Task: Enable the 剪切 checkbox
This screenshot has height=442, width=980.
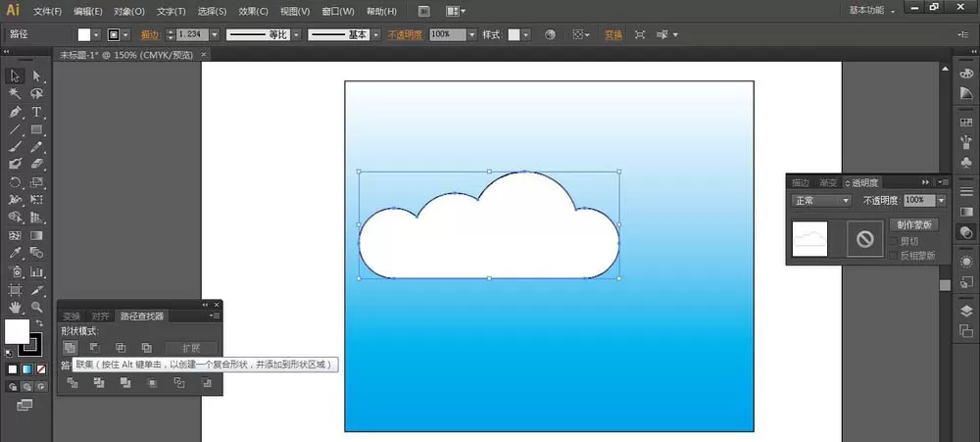Action: [x=893, y=241]
